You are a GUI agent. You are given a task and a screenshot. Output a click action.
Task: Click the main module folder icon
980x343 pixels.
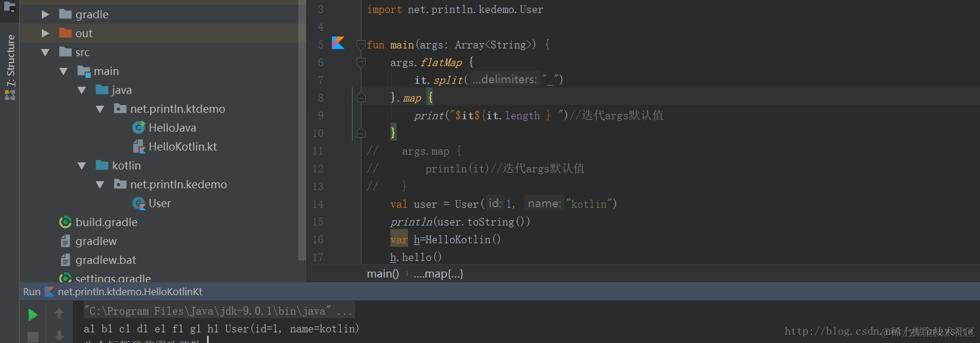84,71
